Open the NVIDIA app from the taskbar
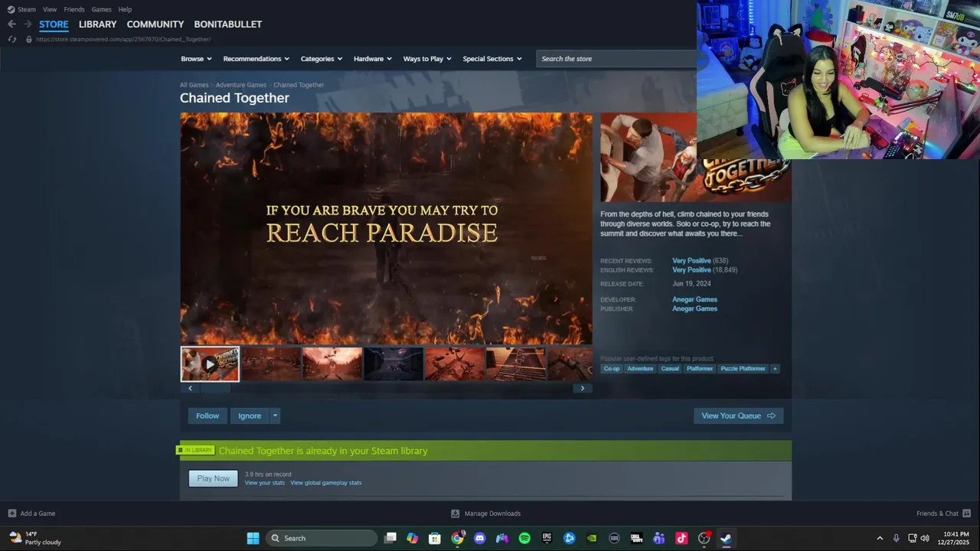 click(592, 538)
